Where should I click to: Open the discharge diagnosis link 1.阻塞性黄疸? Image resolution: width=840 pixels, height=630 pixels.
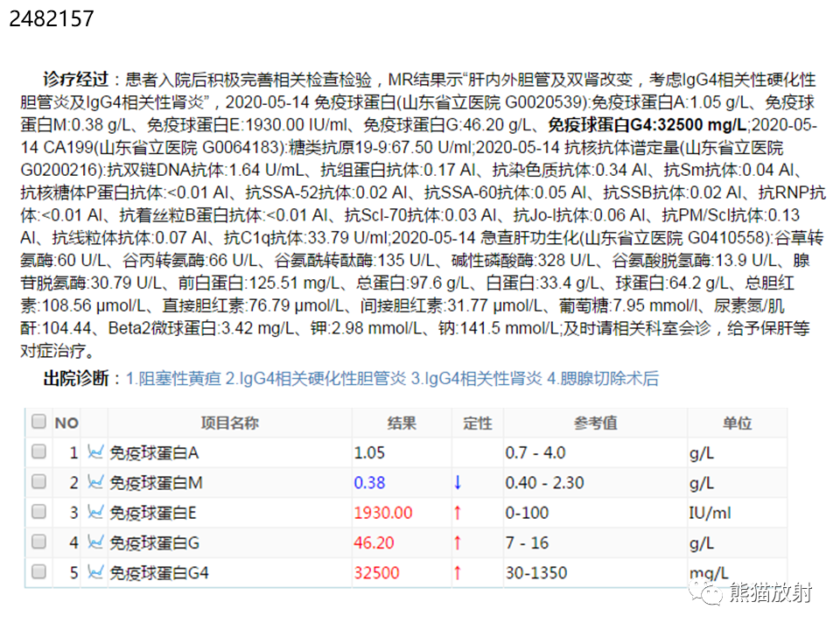pos(173,379)
